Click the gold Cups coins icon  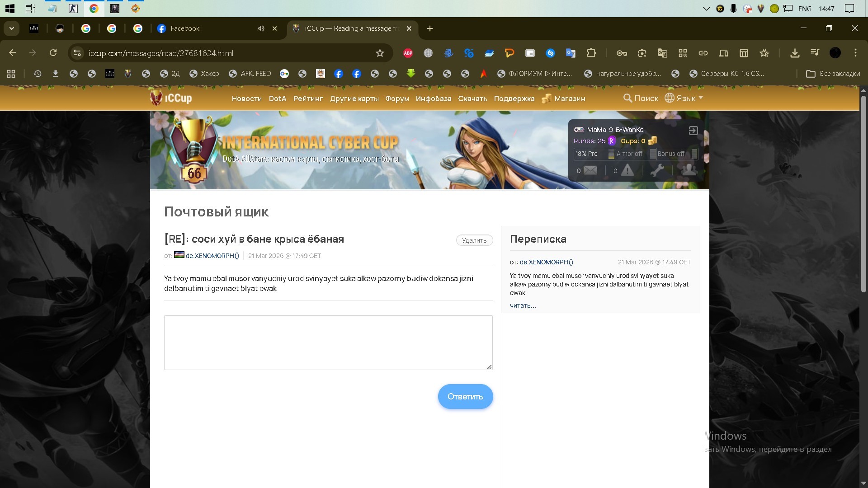click(652, 141)
